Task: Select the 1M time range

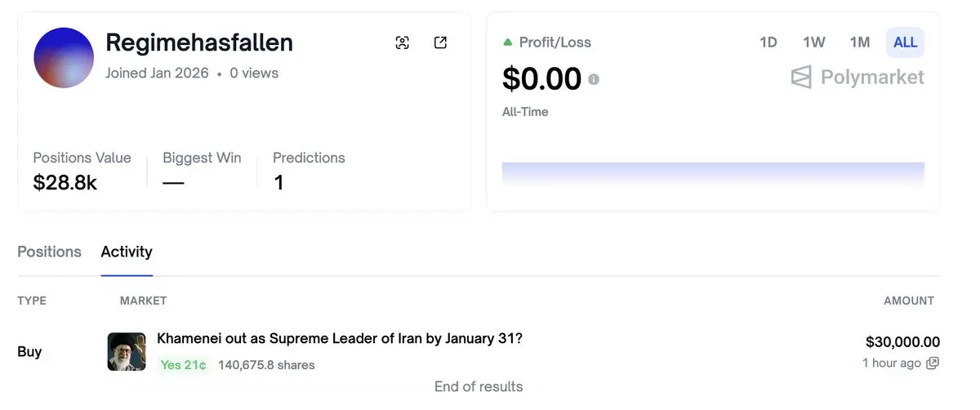Action: coord(859,42)
